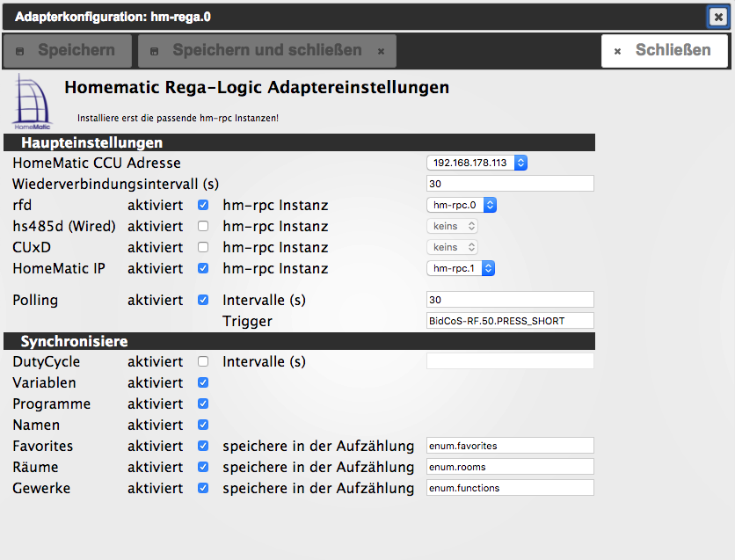Disable the rfd aktiviert checkbox
This screenshot has height=560, width=735.
(203, 206)
